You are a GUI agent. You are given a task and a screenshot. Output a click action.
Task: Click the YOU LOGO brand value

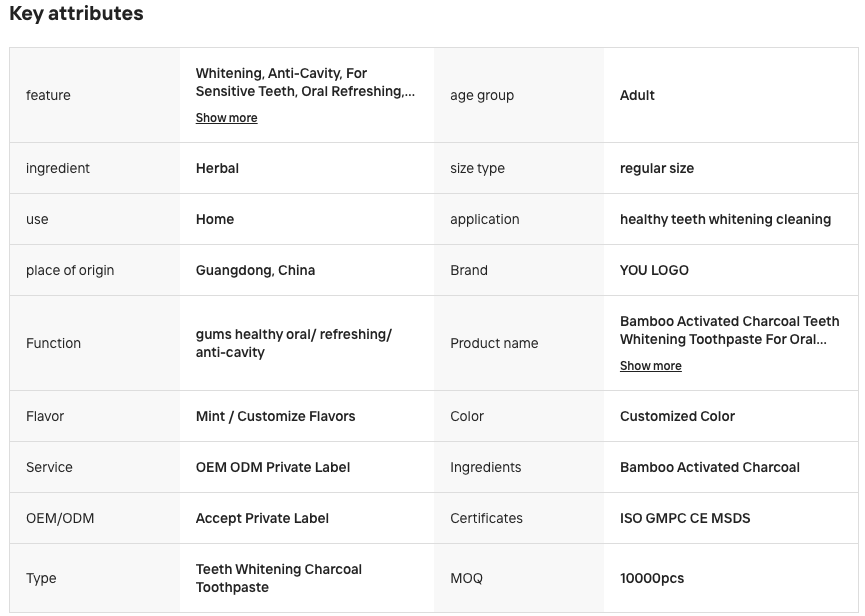pyautogui.click(x=654, y=270)
